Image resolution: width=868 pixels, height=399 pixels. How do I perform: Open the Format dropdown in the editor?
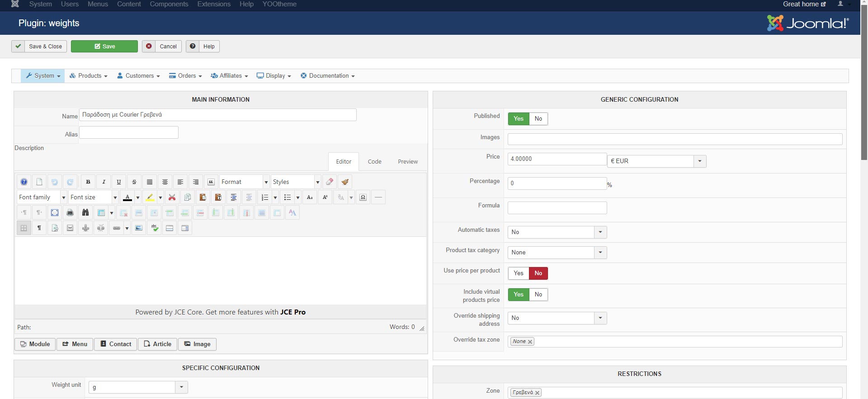click(x=245, y=182)
